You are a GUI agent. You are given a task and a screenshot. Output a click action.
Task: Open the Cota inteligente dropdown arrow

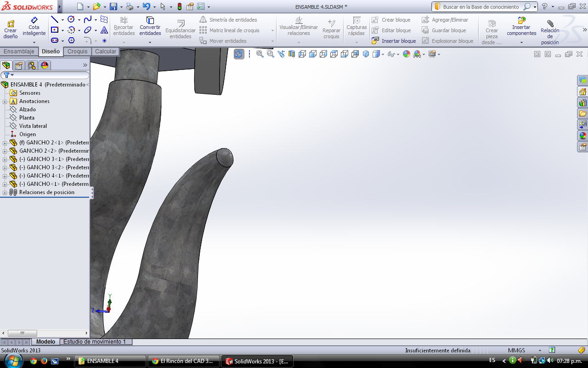pyautogui.click(x=34, y=42)
